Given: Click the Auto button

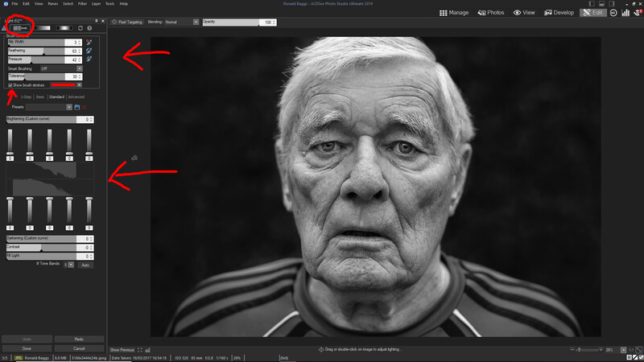Looking at the screenshot, I should tap(85, 265).
